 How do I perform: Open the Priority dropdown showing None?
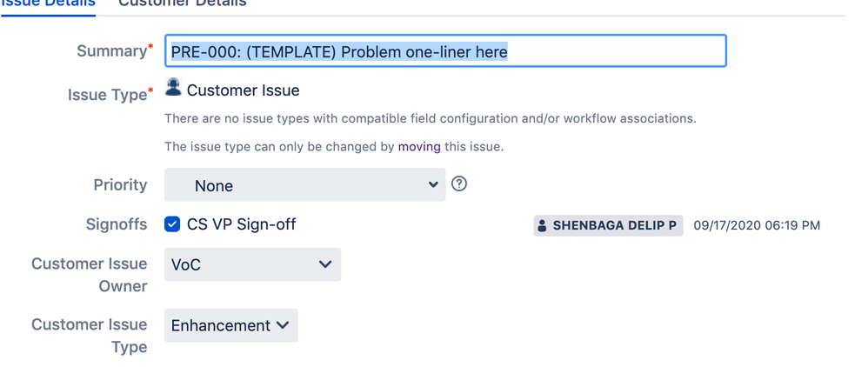coord(305,185)
